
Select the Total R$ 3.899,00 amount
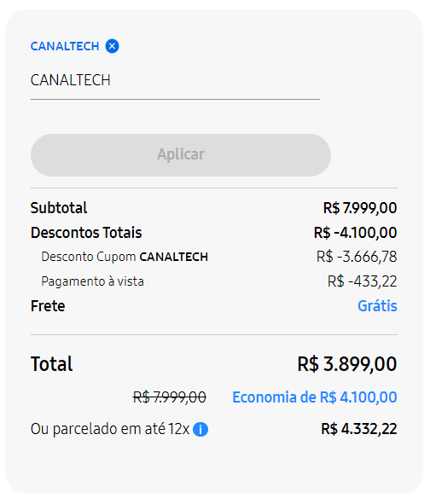[x=347, y=364]
